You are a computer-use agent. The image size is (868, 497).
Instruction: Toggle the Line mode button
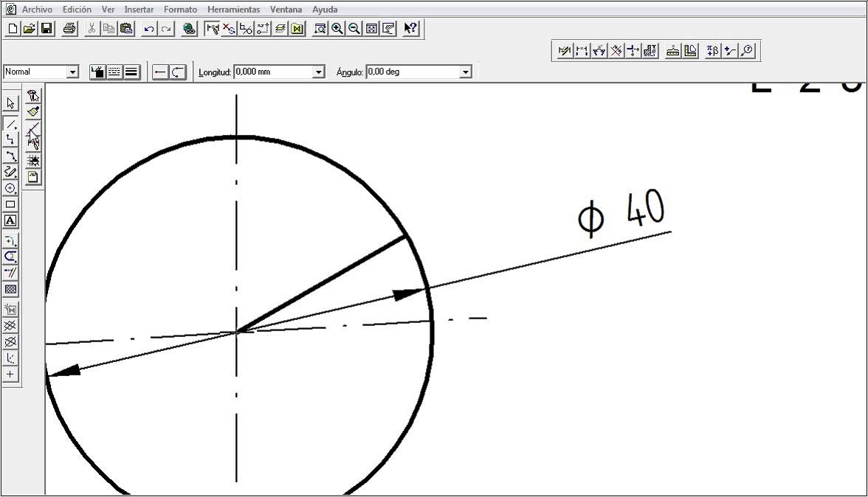(161, 72)
